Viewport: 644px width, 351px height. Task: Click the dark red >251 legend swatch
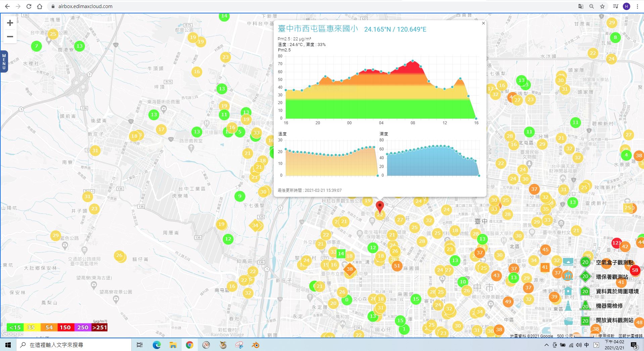point(99,327)
